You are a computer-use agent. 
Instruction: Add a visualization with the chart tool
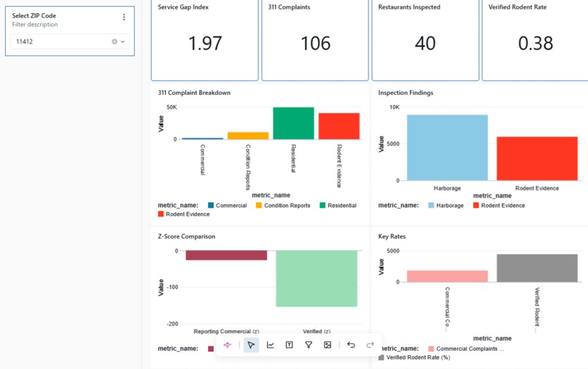(270, 345)
